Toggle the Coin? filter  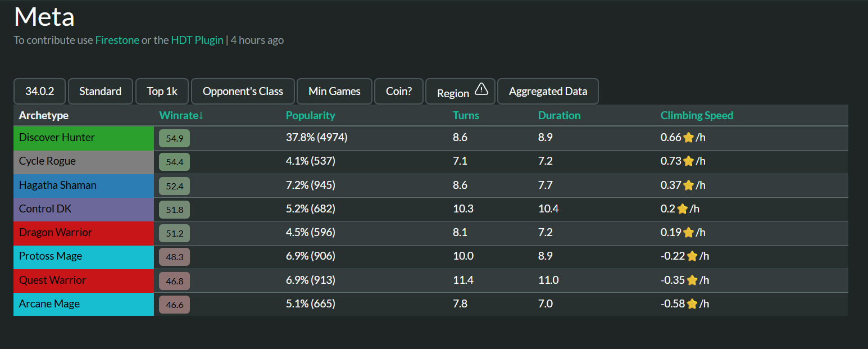[399, 91]
